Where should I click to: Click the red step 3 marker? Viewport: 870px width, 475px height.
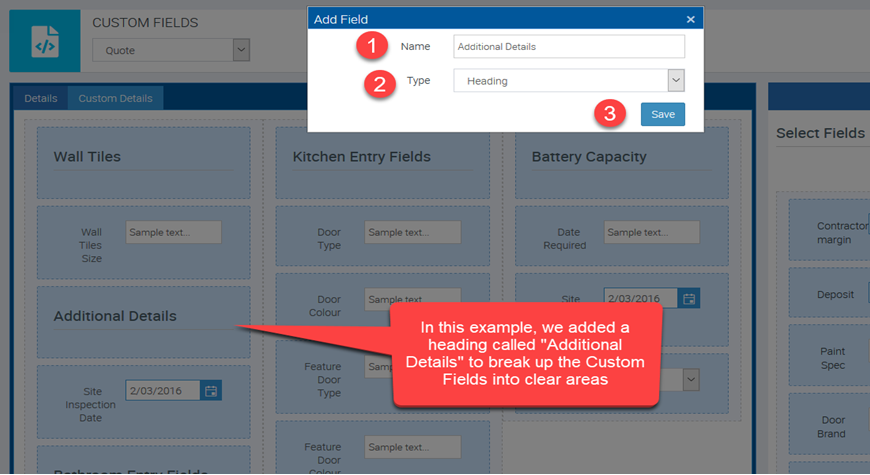click(611, 113)
